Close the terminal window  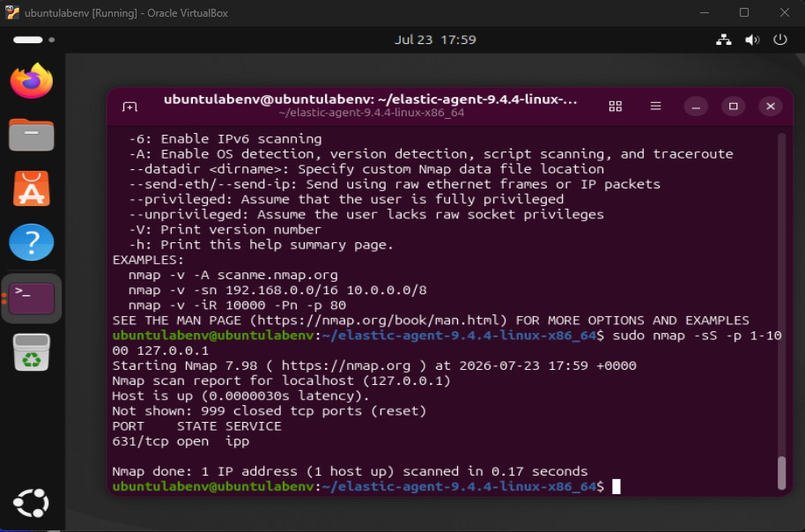[771, 107]
